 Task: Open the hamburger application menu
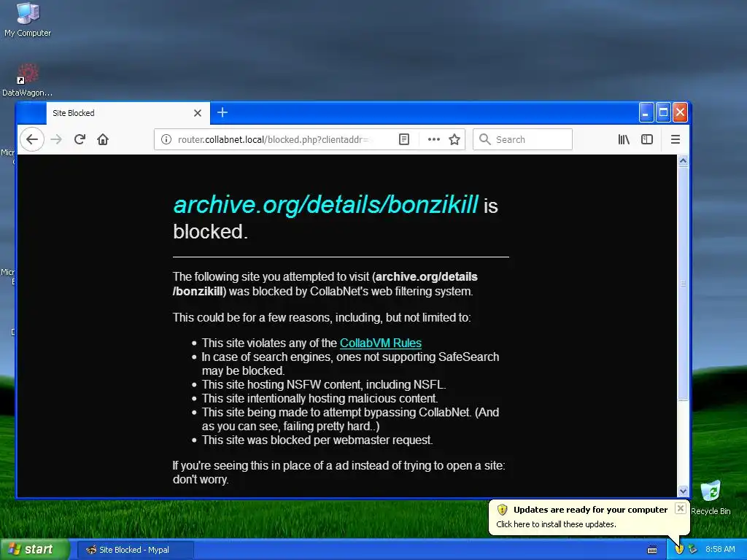pos(675,139)
